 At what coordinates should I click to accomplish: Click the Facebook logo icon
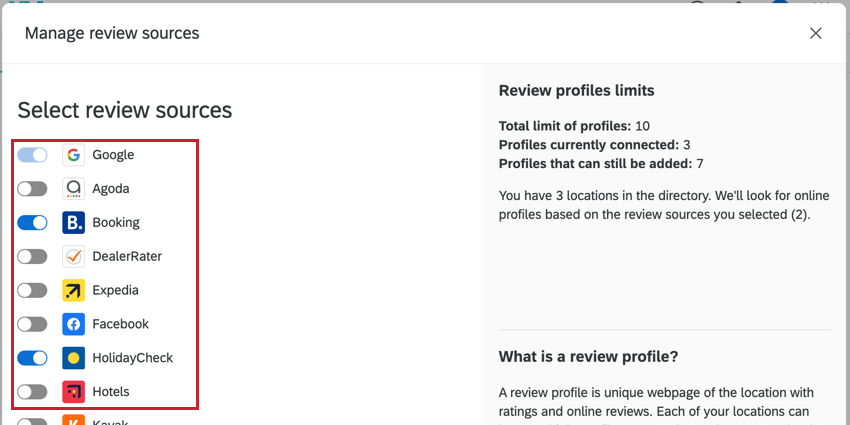point(73,325)
